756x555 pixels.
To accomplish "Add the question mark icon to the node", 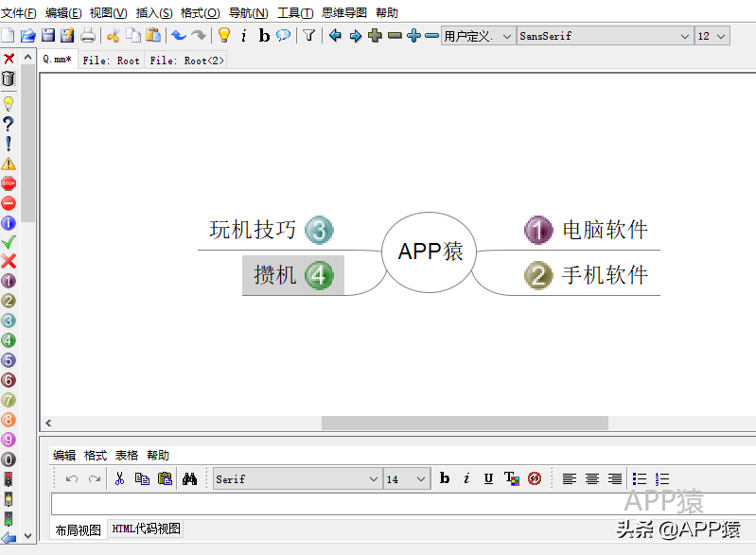I will click(x=9, y=124).
